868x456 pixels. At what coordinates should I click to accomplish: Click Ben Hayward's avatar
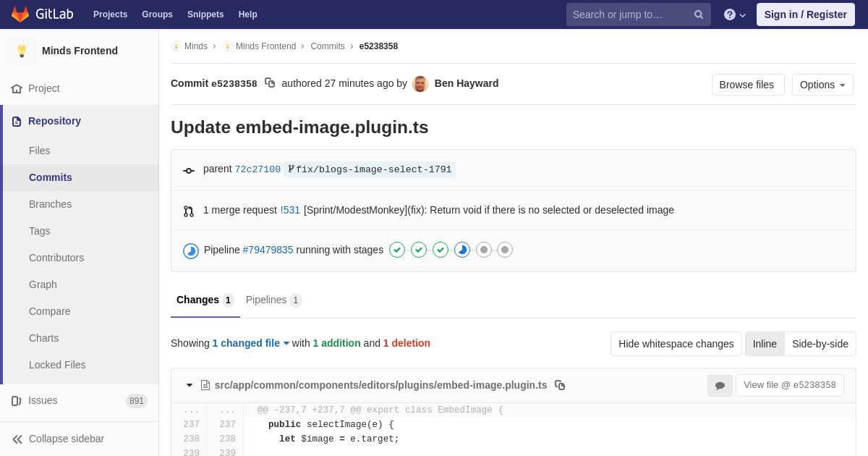420,84
